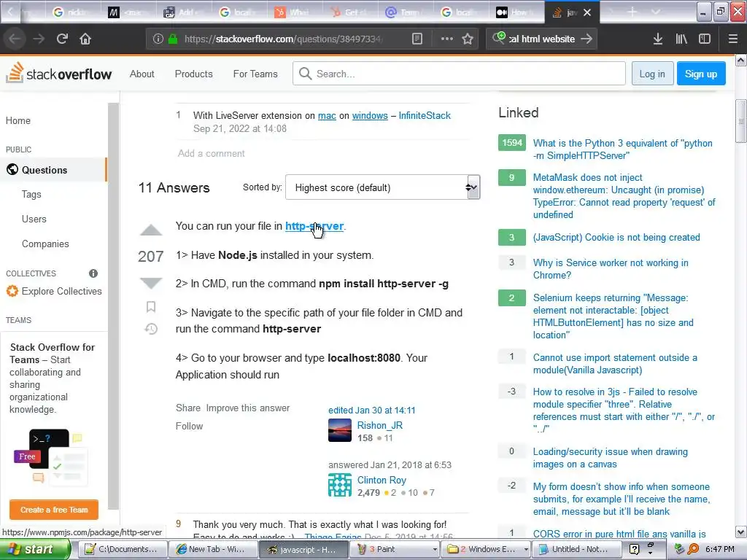Open the browser library icon
Screen dimensions: 747x560
pyautogui.click(x=681, y=39)
